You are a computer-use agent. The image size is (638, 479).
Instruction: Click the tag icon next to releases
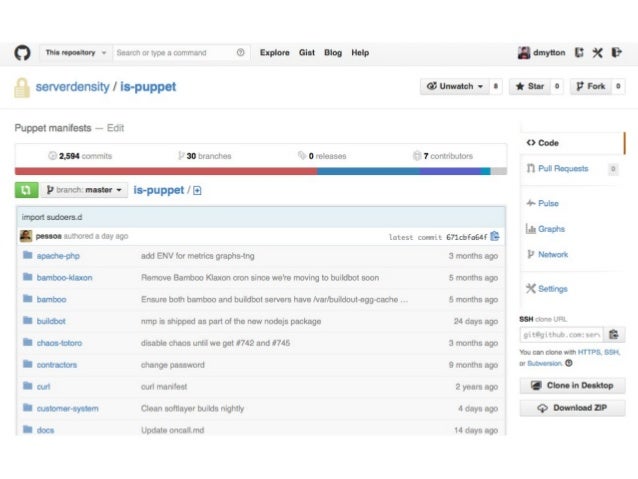[x=302, y=155]
